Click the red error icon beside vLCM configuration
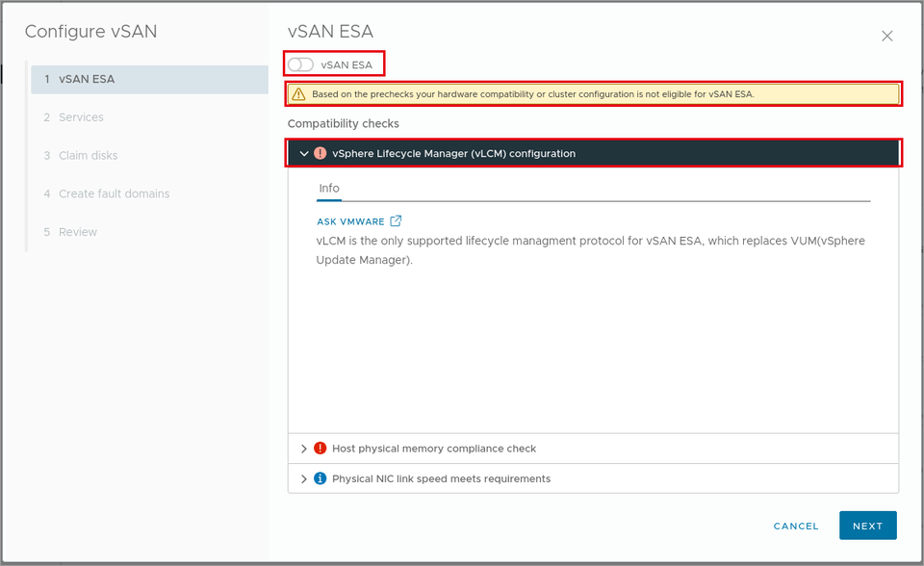 320,153
